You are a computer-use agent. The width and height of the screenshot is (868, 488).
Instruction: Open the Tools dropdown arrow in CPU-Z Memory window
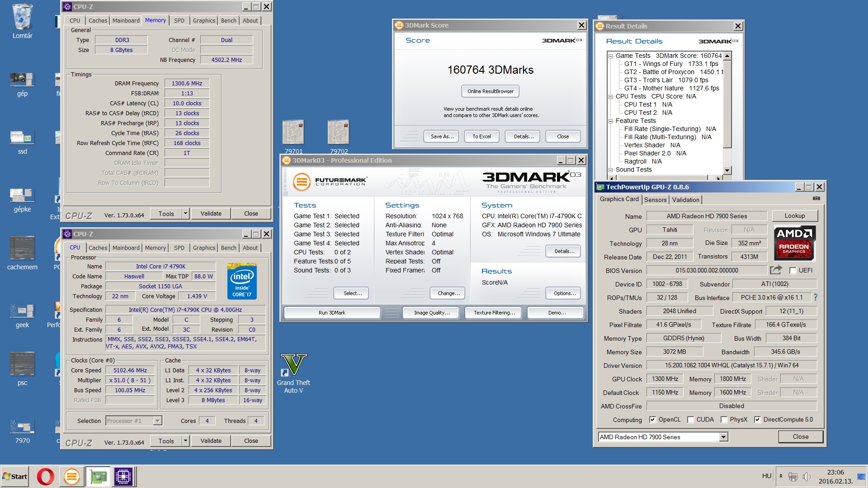[x=185, y=213]
